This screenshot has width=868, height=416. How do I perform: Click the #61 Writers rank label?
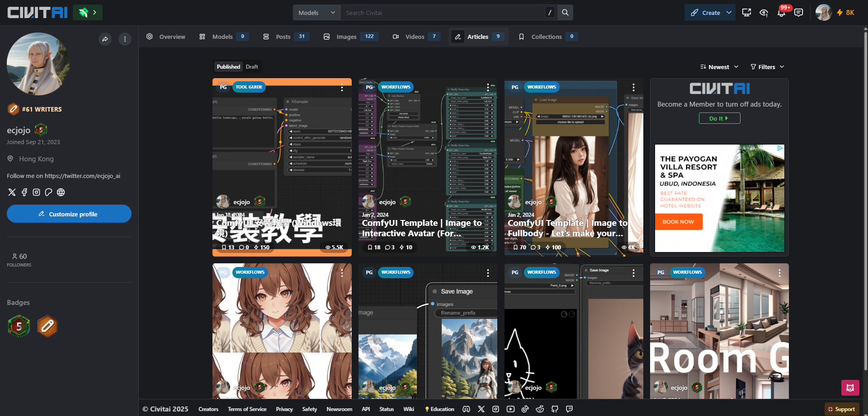pyautogui.click(x=42, y=109)
